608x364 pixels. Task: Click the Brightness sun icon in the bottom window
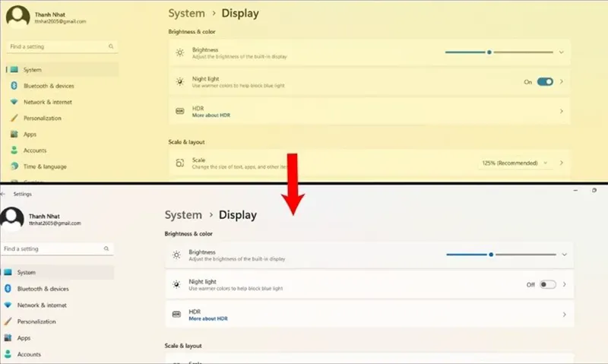point(176,255)
